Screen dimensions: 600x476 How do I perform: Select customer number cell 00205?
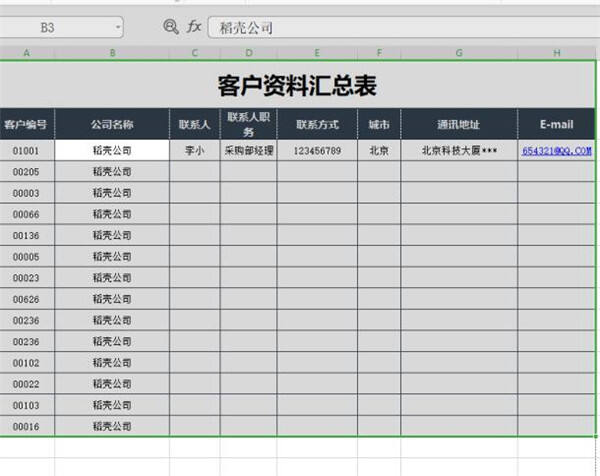27,172
